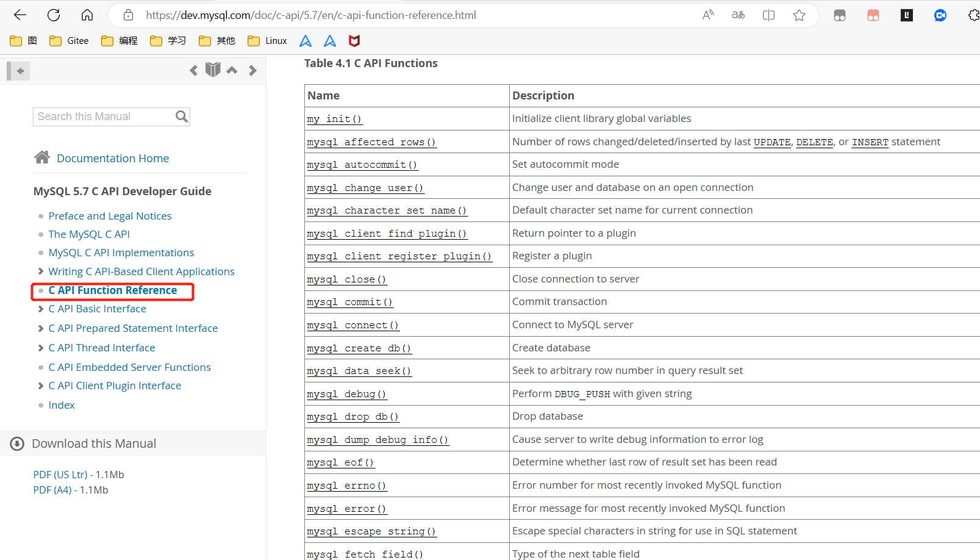This screenshot has height=560, width=980.
Task: Expand C API Thread Interface chevron
Action: (41, 348)
